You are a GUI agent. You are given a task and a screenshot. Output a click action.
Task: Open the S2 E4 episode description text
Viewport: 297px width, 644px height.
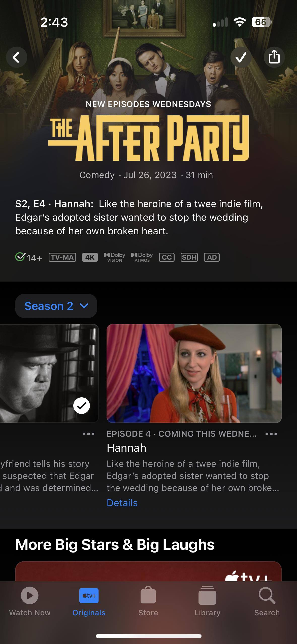click(139, 217)
